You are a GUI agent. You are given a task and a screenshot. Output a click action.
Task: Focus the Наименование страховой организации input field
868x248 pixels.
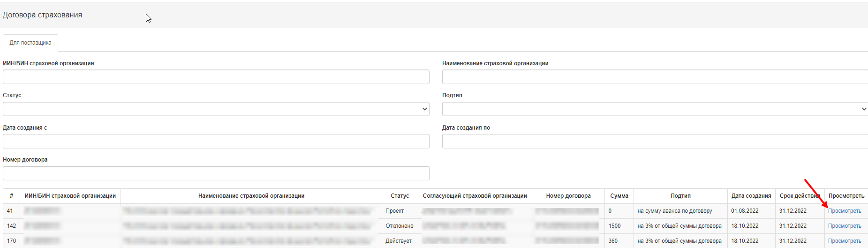(x=655, y=77)
